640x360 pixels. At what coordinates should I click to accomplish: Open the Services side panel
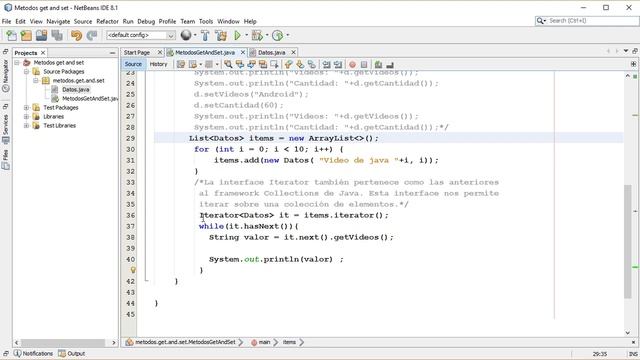(6, 129)
